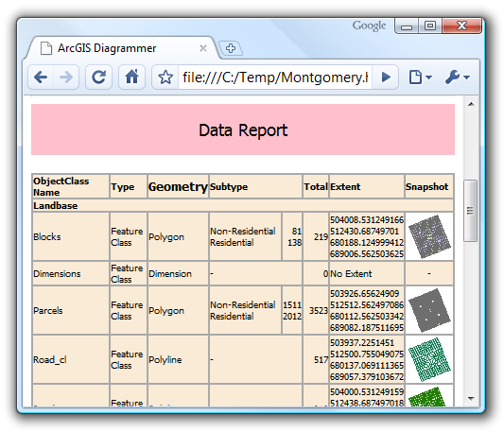Click the Road_cl Feature Class type cell

[129, 359]
